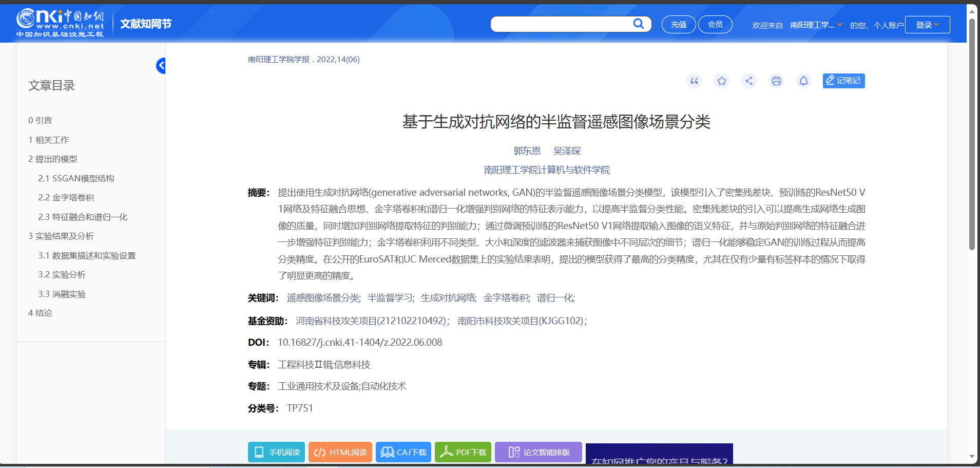Select the 文献知网节 menu label
980x468 pixels.
click(x=145, y=24)
